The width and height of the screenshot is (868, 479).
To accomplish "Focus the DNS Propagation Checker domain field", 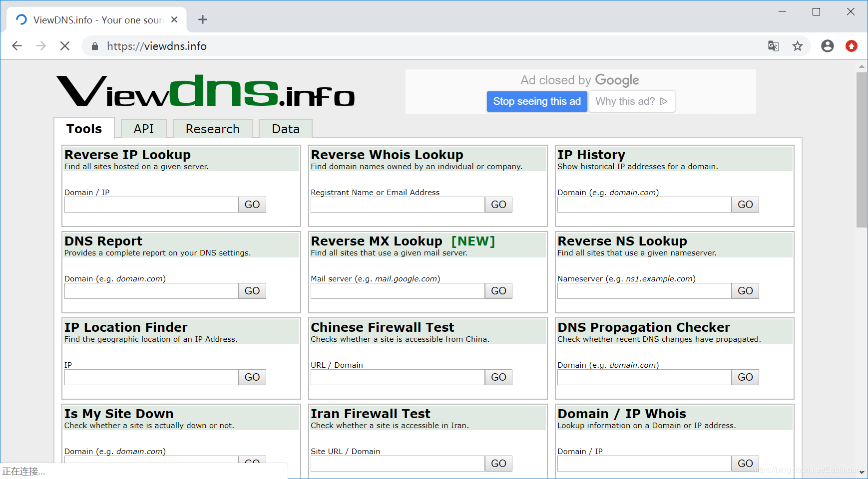I will pos(644,377).
